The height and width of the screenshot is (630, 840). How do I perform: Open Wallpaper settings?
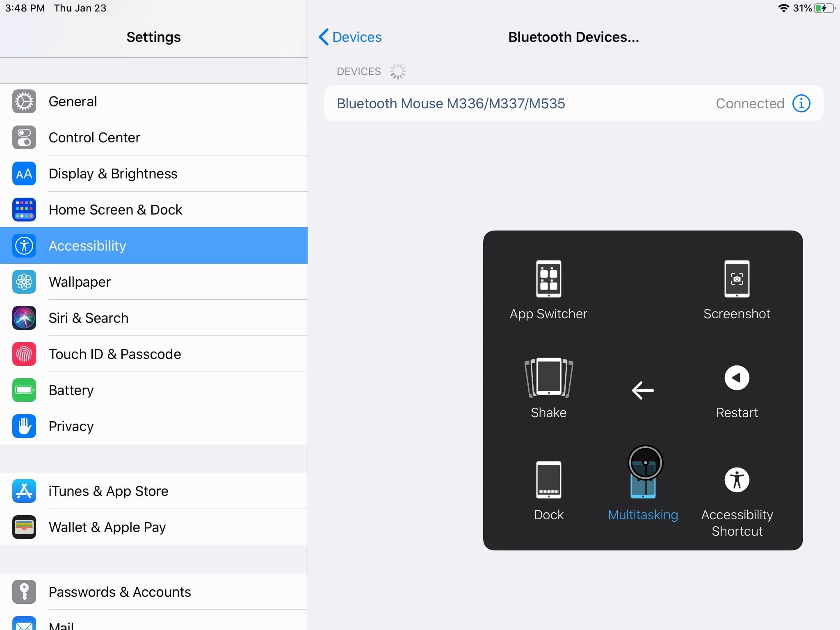coord(80,282)
